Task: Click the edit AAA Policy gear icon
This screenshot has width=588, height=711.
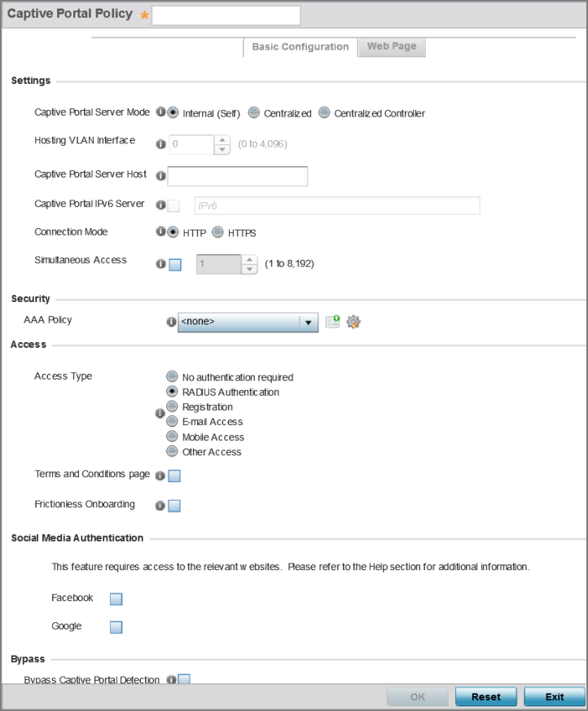Action: tap(353, 322)
